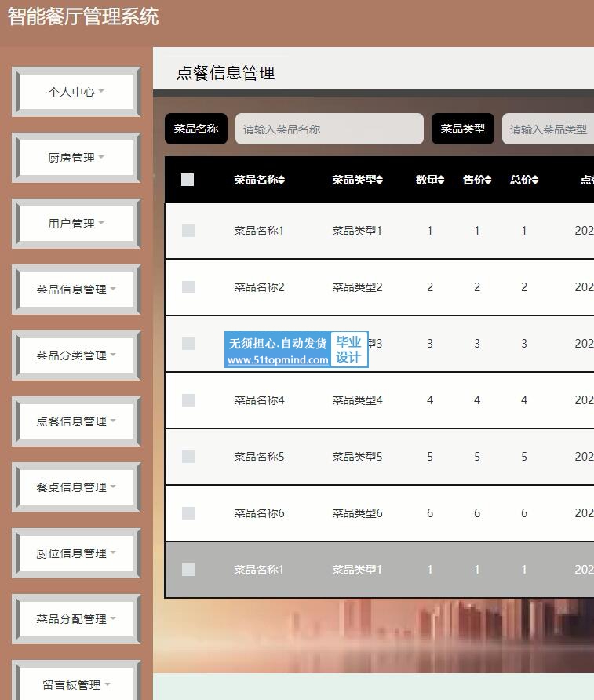Select the 菜品名称2 cell
Screen dimensions: 594x700
[x=259, y=287]
